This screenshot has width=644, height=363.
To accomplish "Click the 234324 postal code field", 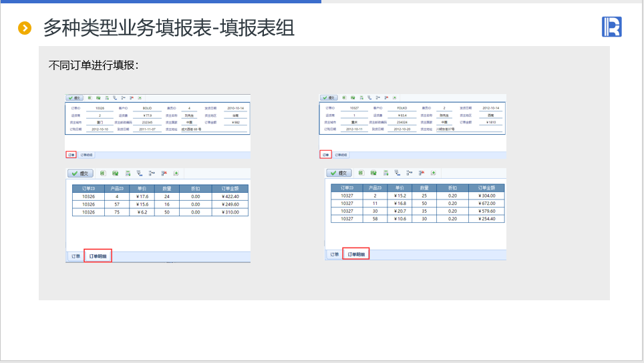I will [402, 122].
